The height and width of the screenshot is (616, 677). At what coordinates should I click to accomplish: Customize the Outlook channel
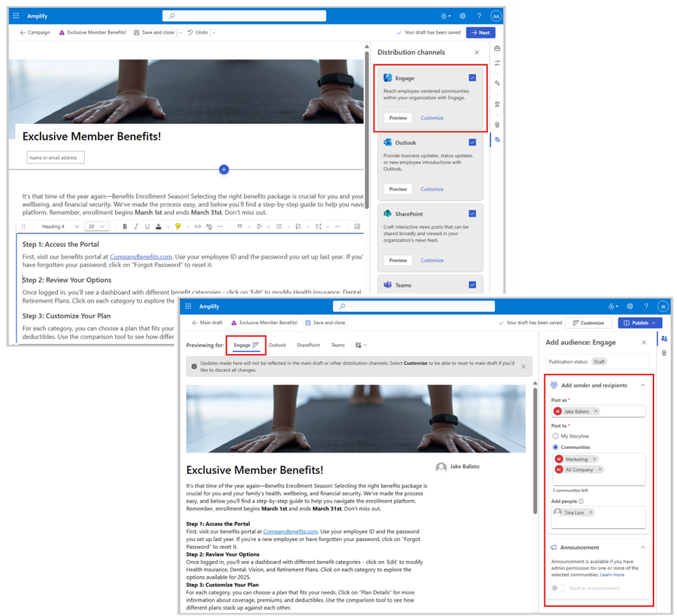(x=432, y=188)
